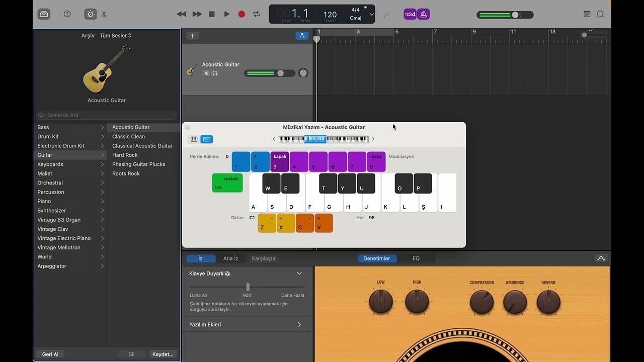
Task: Shift keyboard range right with arrow
Action: click(373, 139)
